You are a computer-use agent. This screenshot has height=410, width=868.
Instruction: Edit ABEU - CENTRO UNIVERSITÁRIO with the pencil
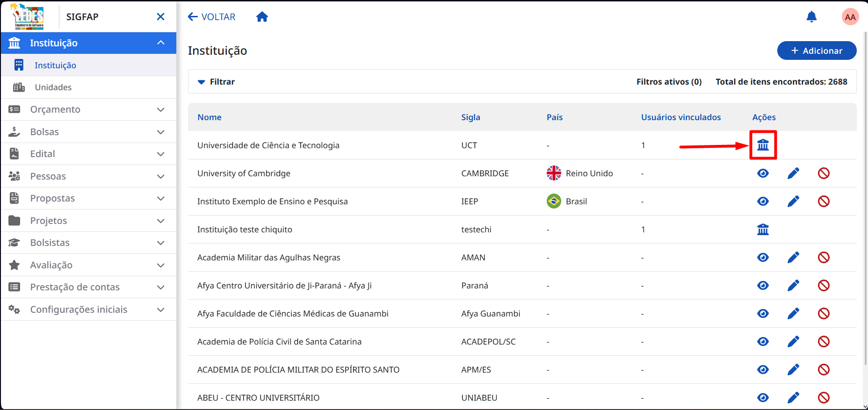tap(793, 398)
